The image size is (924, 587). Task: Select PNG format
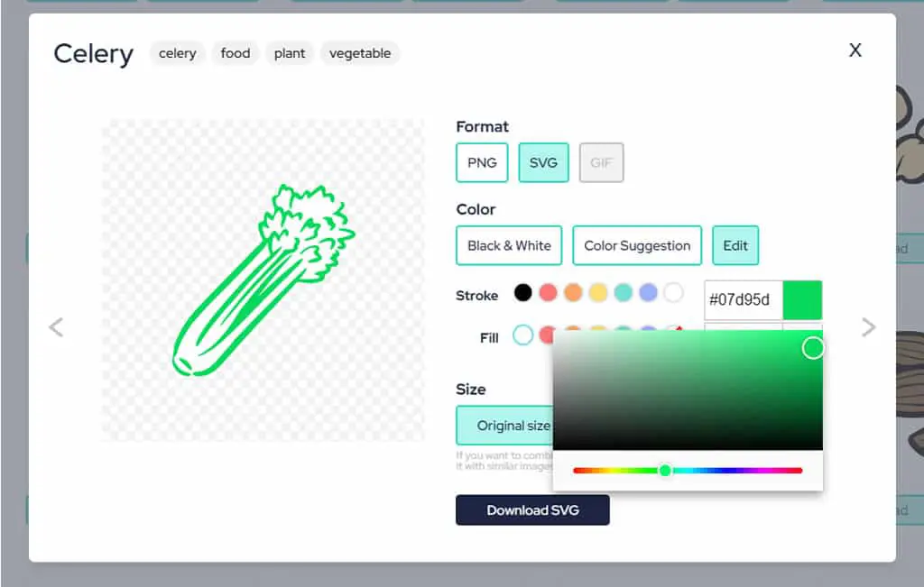(x=482, y=162)
